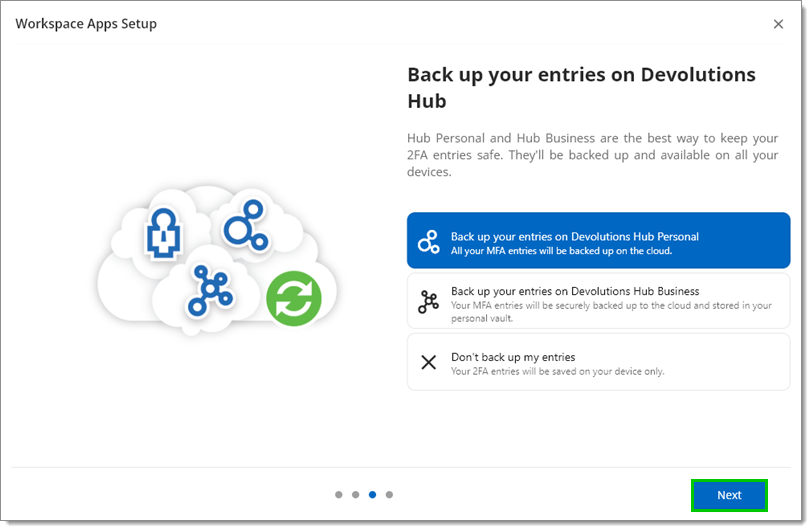The width and height of the screenshot is (812, 531).
Task: Jump to the fourth setup page dot
Action: pyautogui.click(x=389, y=495)
